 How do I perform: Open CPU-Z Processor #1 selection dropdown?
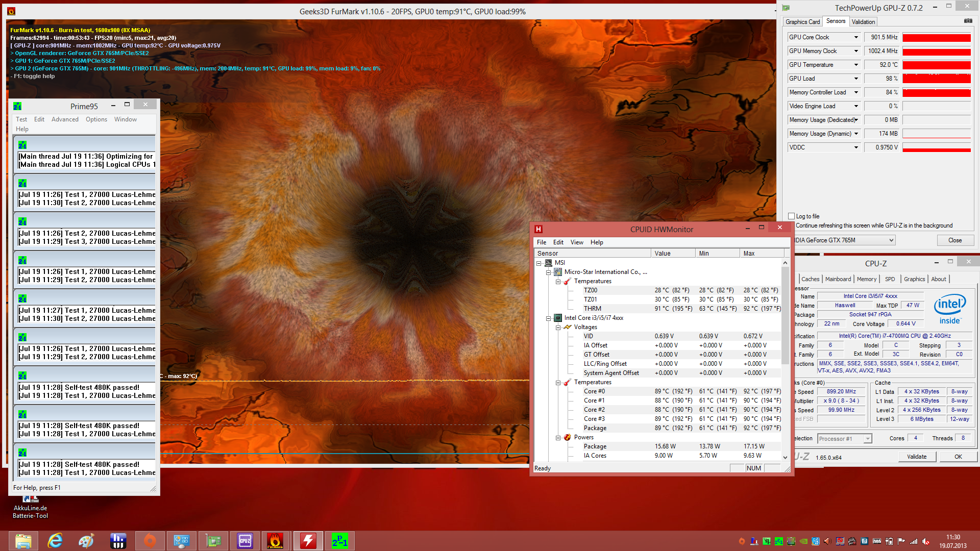867,439
